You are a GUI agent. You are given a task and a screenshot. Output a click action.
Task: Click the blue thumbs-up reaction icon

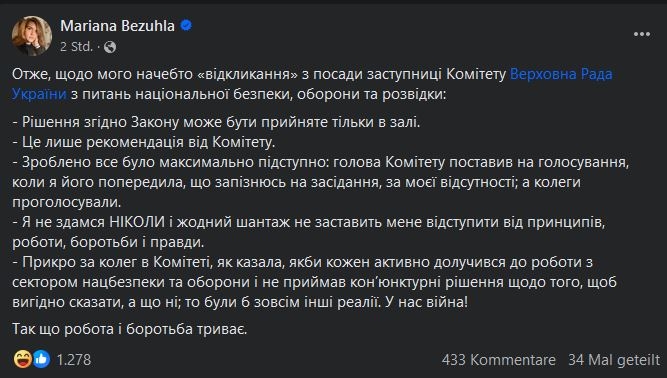click(42, 359)
